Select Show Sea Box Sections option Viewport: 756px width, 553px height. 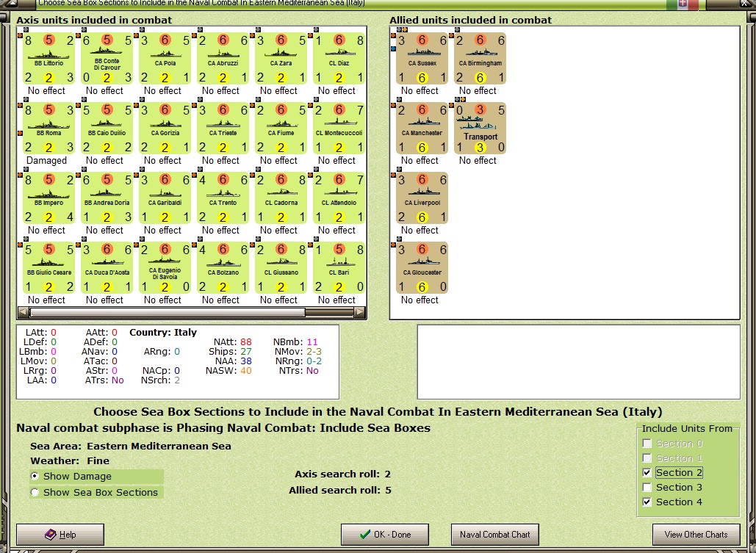coord(35,492)
